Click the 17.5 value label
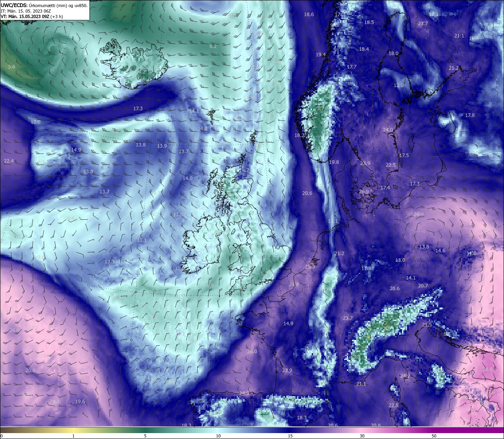This screenshot has width=504, height=439. coord(404,156)
